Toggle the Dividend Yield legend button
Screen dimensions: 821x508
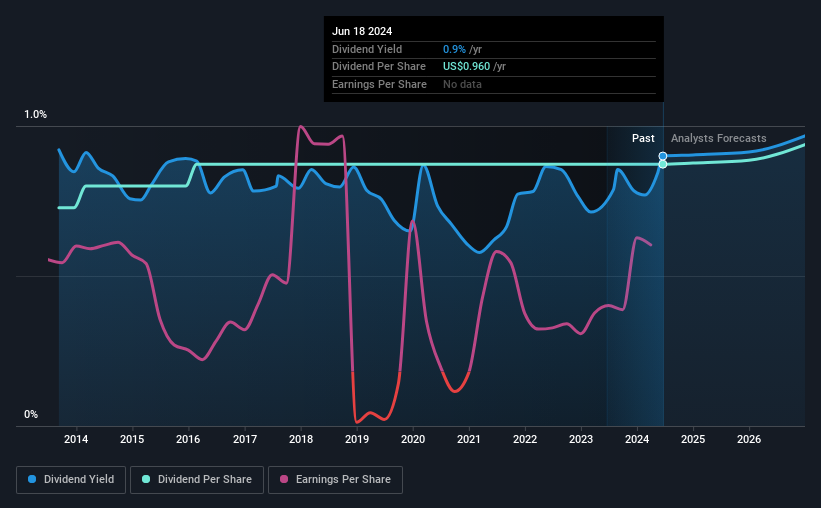[x=71, y=480]
